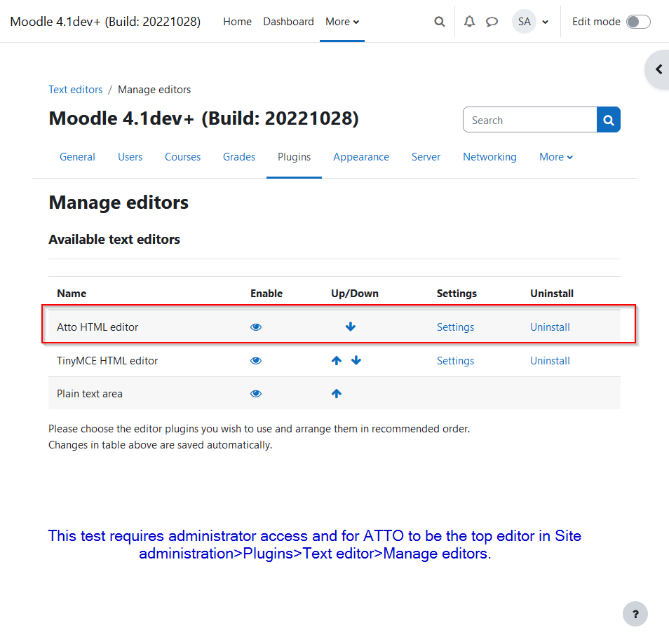The width and height of the screenshot is (669, 644).
Task: Click the Up/Down column header
Action: 355,294
